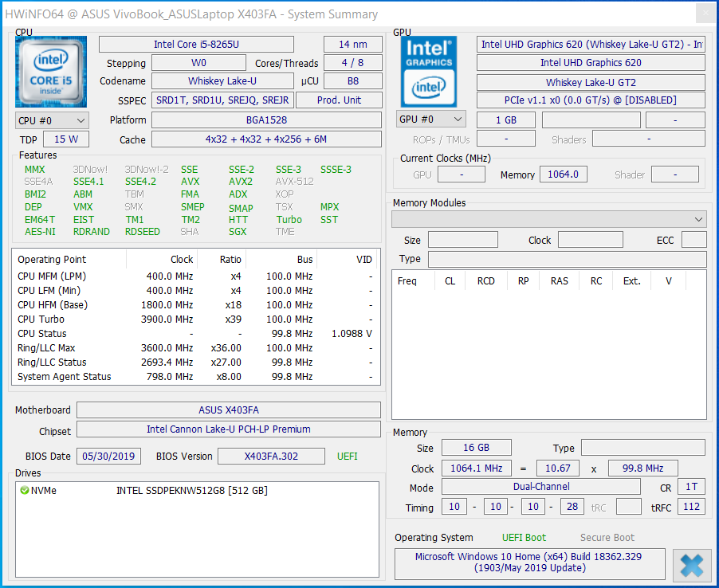Click the Microsoft Windows 10 Home OS field
The image size is (719, 588).
(528, 562)
